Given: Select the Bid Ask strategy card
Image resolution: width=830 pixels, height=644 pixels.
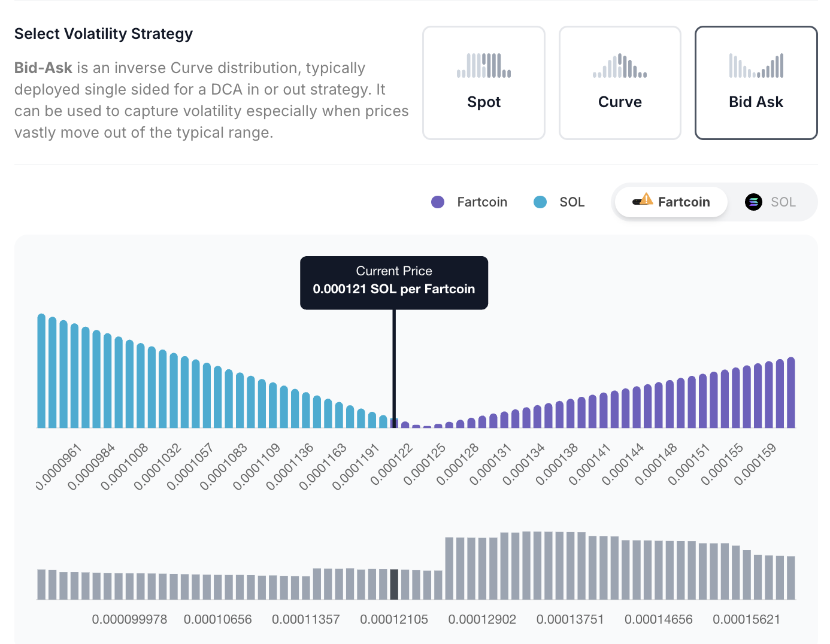Looking at the screenshot, I should point(756,83).
